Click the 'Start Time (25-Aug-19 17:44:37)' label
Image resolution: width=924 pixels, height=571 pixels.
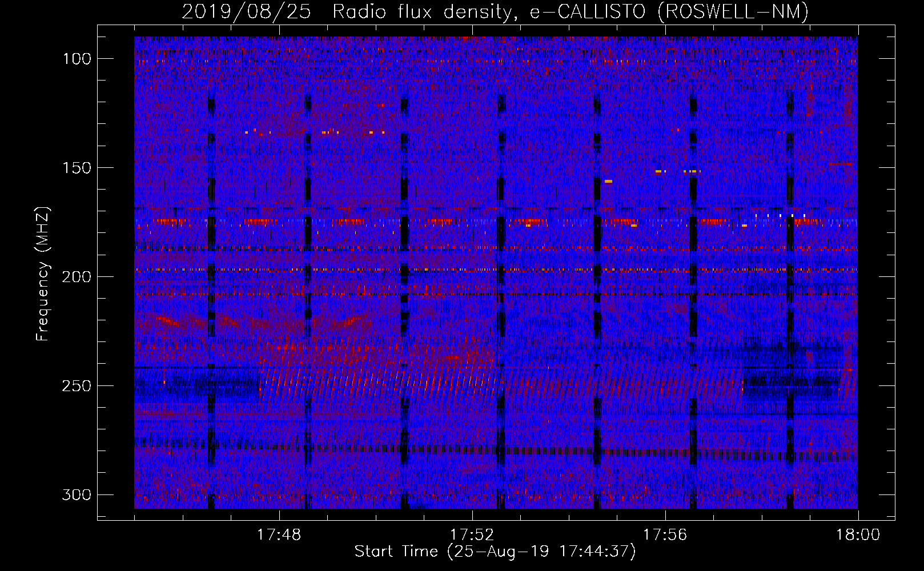coord(495,552)
